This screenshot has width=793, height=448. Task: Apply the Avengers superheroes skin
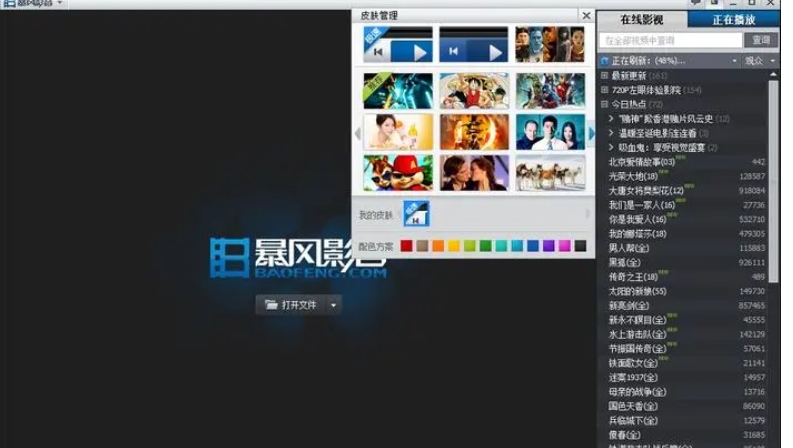tap(550, 91)
